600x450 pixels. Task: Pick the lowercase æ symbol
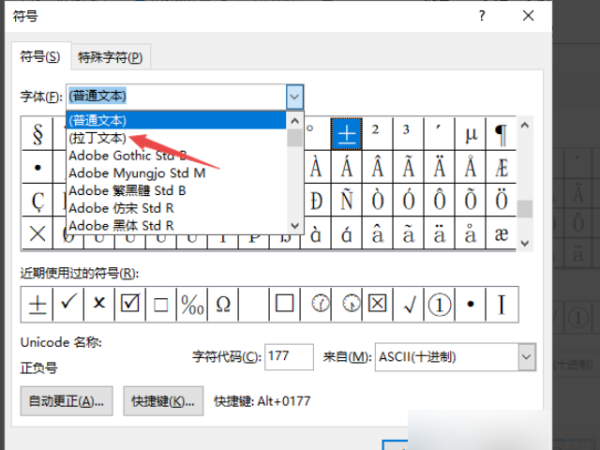click(501, 233)
